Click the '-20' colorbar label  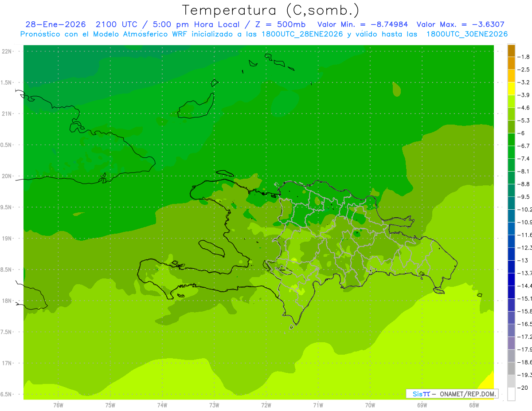point(524,388)
